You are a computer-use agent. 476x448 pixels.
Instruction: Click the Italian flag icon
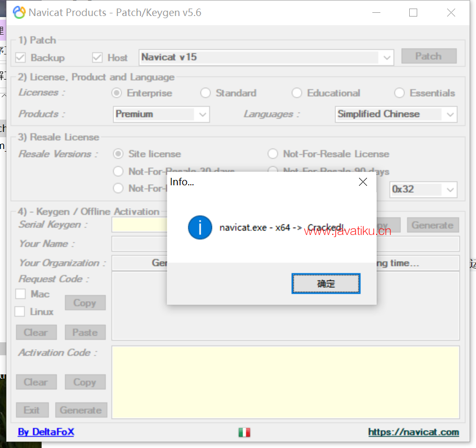(x=244, y=432)
